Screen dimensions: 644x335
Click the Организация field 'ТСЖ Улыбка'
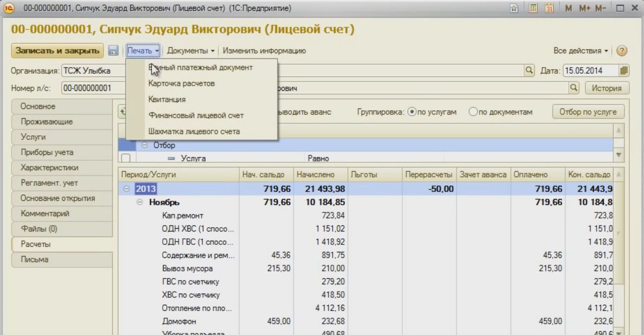coord(93,71)
